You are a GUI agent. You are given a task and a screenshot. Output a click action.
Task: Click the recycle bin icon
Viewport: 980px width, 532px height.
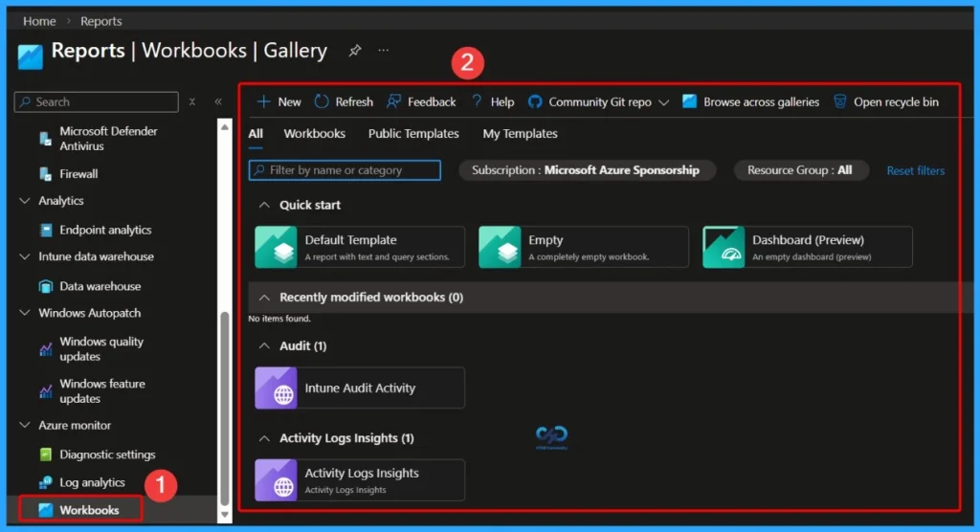tap(840, 101)
